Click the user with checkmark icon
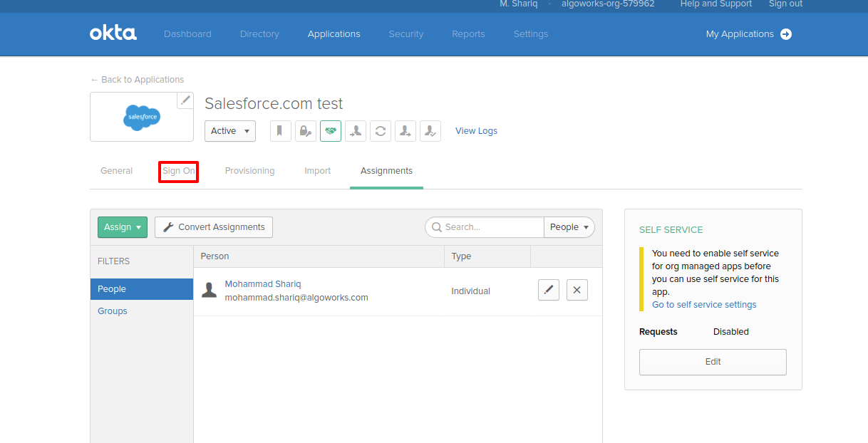The height and width of the screenshot is (443, 868). [430, 131]
